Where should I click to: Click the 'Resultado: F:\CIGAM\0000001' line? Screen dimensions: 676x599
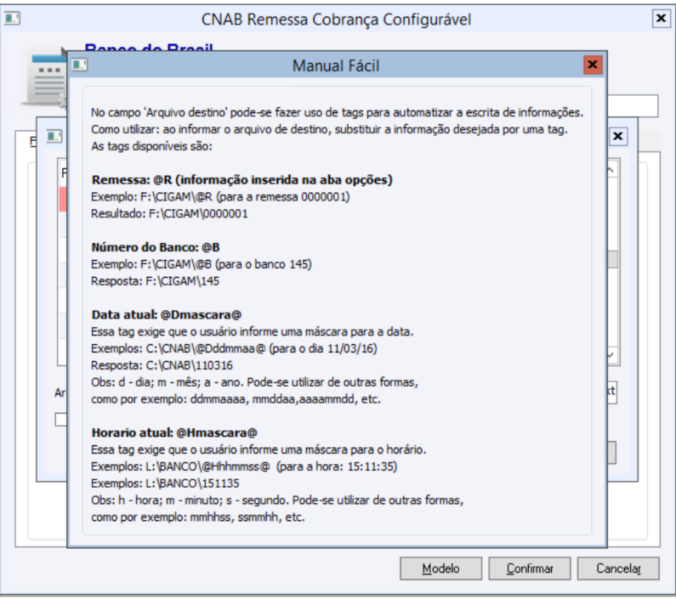pos(169,214)
